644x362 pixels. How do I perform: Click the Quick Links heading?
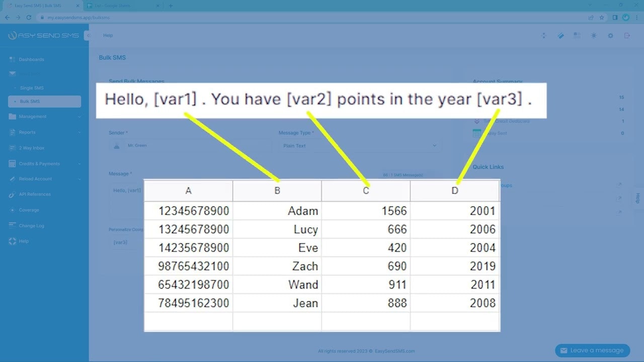coord(488,167)
